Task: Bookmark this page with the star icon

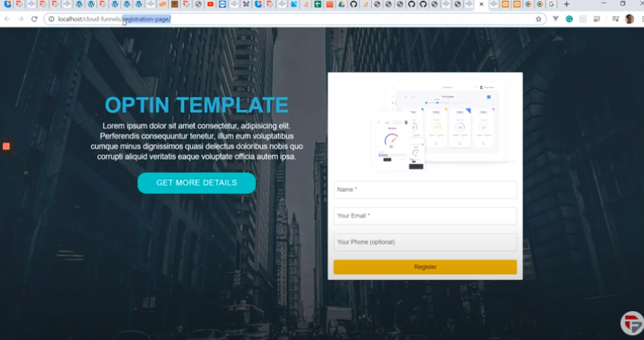Action: click(x=538, y=19)
